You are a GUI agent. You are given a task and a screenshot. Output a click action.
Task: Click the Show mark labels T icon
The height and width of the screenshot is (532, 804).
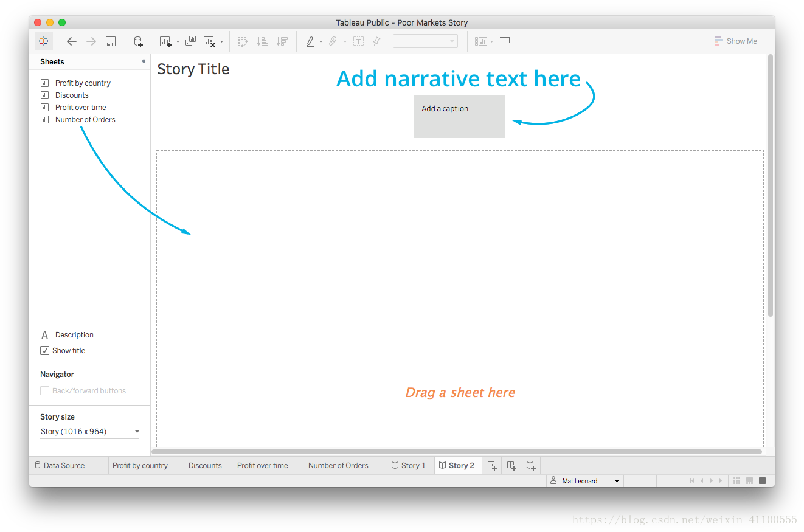click(358, 41)
